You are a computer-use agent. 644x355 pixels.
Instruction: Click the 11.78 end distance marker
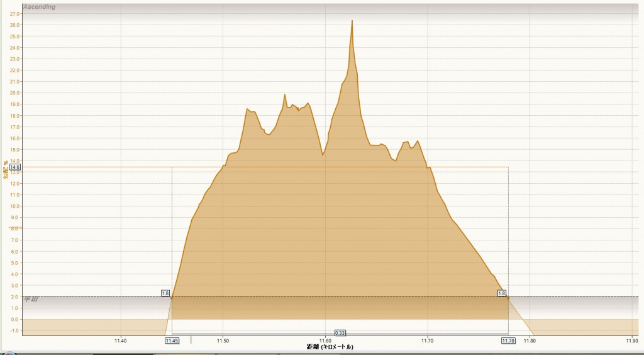(508, 341)
